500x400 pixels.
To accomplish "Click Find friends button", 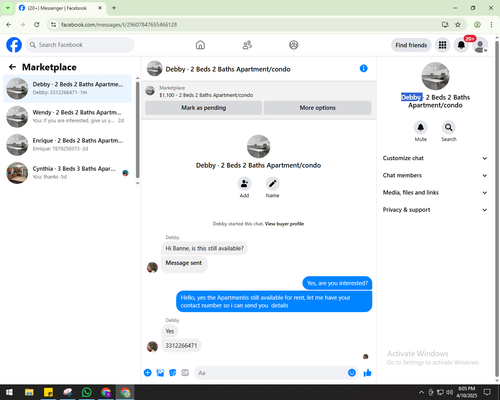I will pos(411,45).
